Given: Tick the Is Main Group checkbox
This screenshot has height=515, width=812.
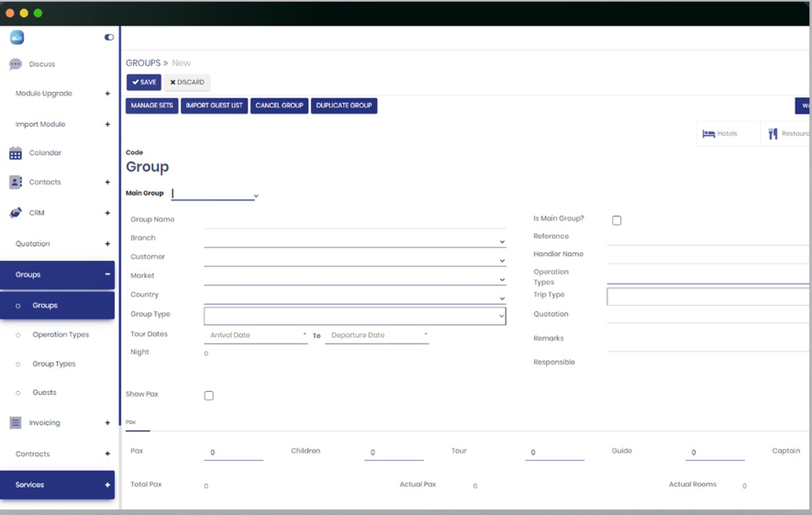Looking at the screenshot, I should tap(617, 220).
